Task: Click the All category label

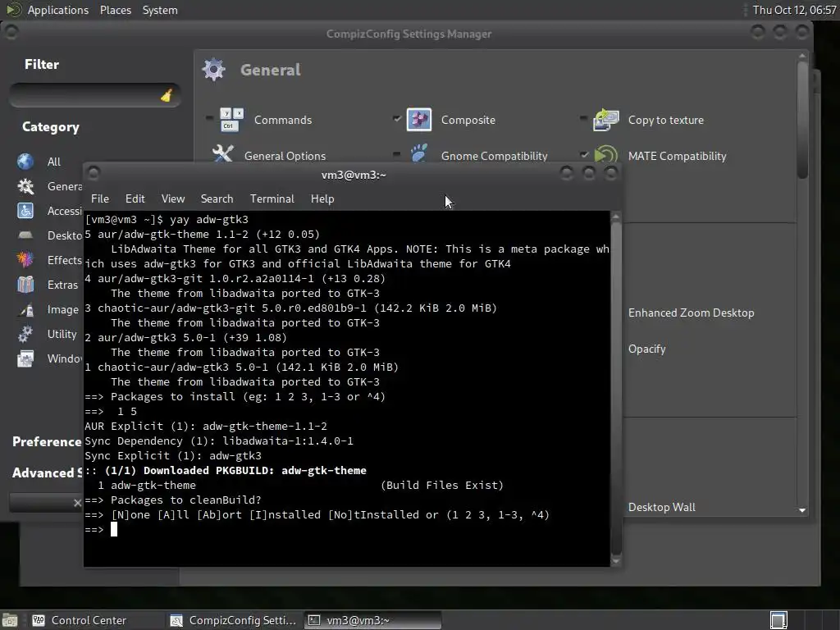Action: pyautogui.click(x=53, y=162)
